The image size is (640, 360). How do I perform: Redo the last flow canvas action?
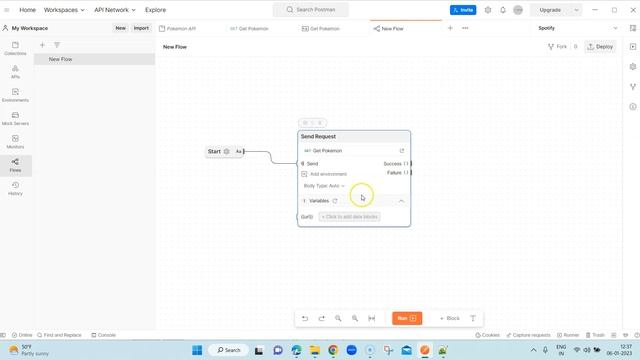322,318
